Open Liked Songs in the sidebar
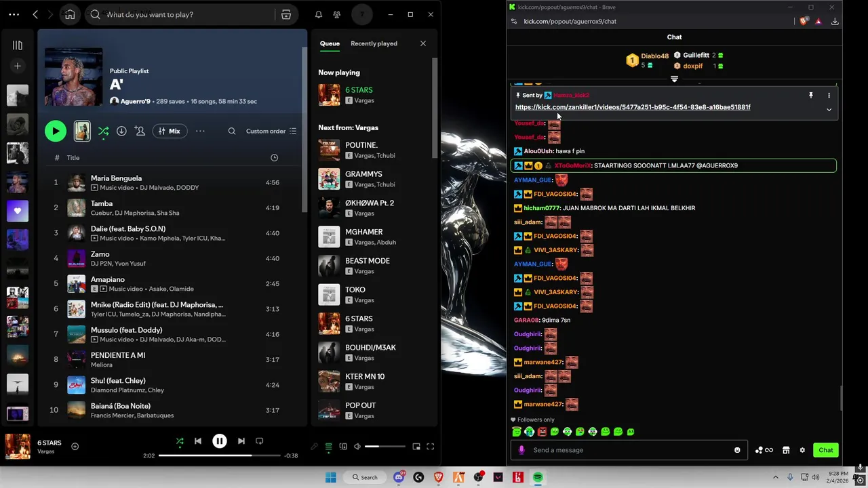The image size is (868, 488). click(x=18, y=211)
